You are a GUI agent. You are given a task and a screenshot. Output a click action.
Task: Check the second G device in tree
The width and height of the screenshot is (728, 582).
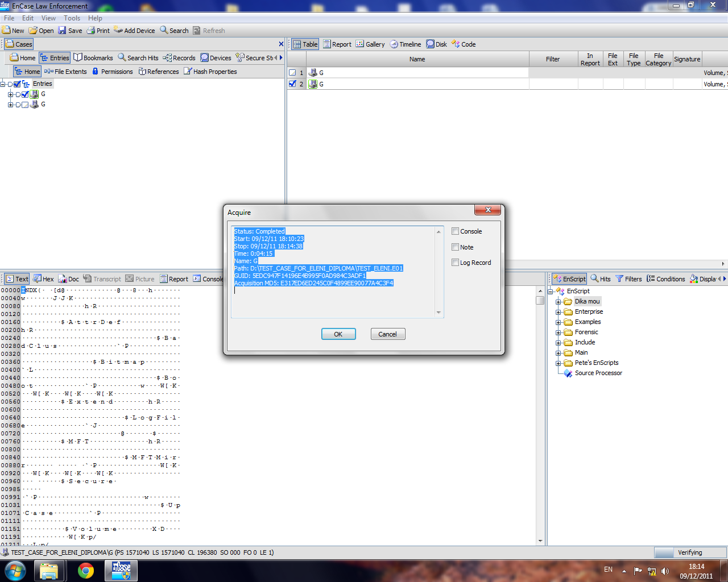(x=25, y=105)
